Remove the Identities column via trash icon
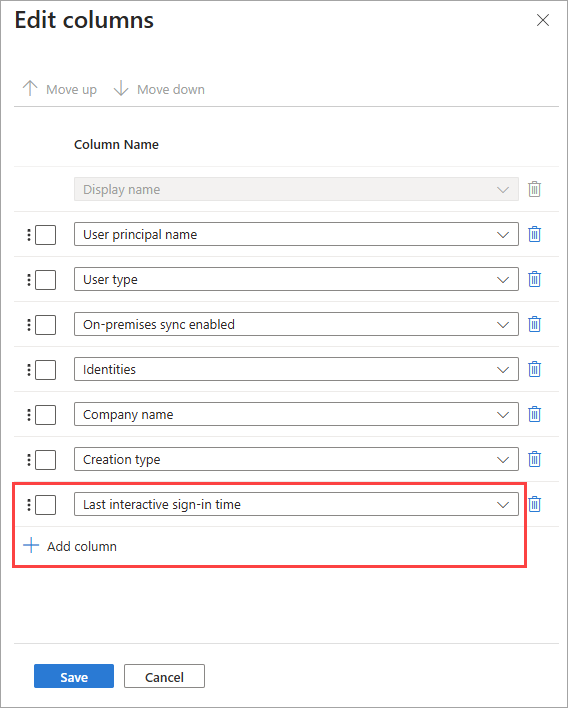The height and width of the screenshot is (708, 568). tap(534, 369)
